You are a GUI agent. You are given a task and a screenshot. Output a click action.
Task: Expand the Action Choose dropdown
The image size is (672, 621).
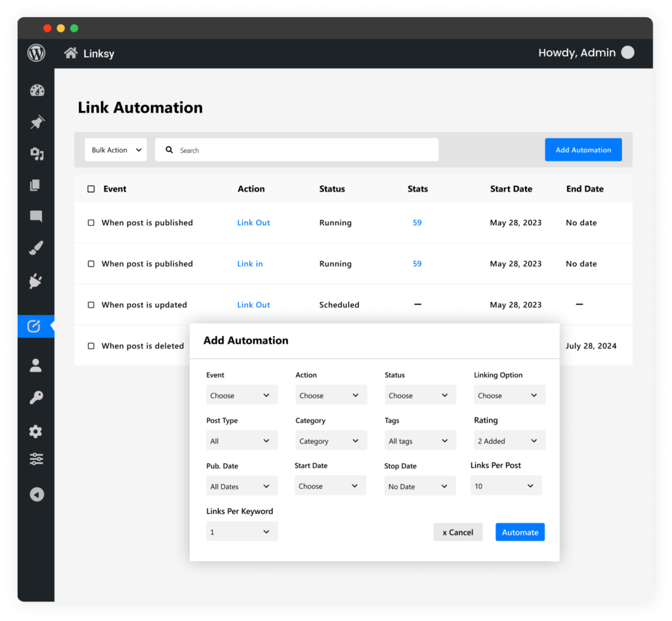point(331,395)
